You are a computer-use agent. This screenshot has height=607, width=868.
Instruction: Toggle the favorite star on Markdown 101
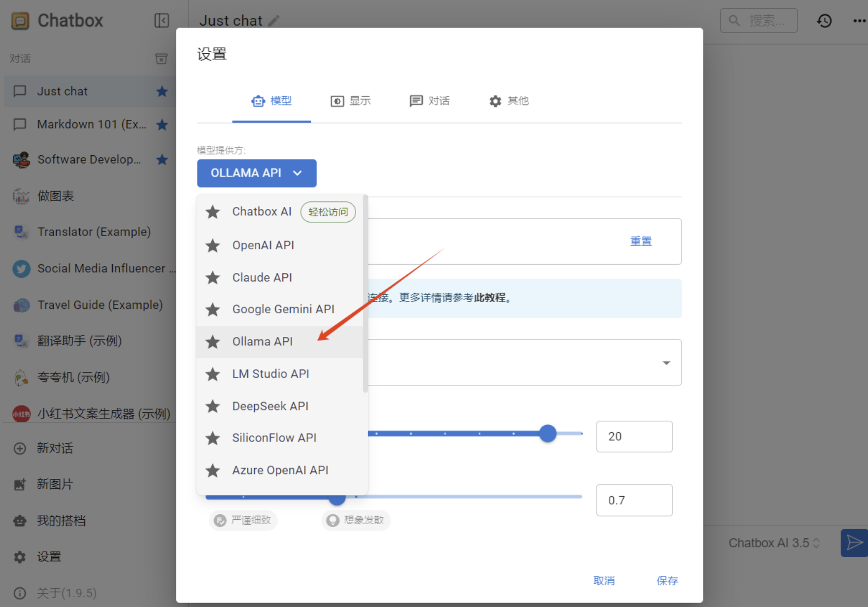point(162,125)
